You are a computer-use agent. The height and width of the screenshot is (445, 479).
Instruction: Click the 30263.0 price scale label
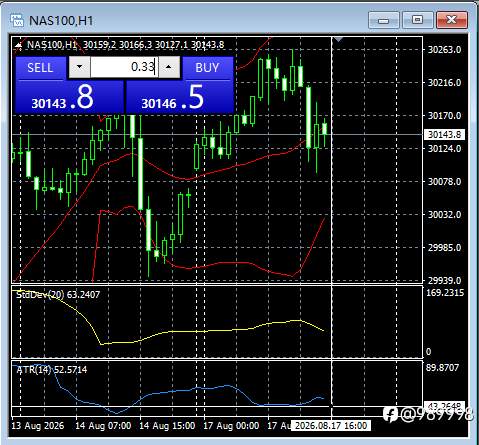click(x=444, y=50)
